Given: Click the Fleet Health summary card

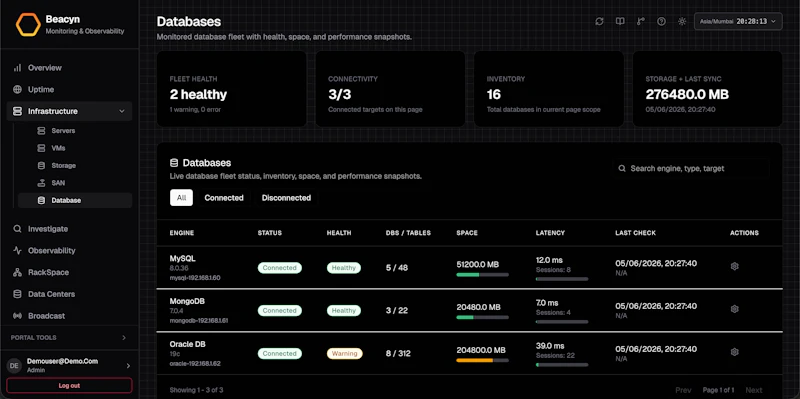Looking at the screenshot, I should (x=232, y=89).
